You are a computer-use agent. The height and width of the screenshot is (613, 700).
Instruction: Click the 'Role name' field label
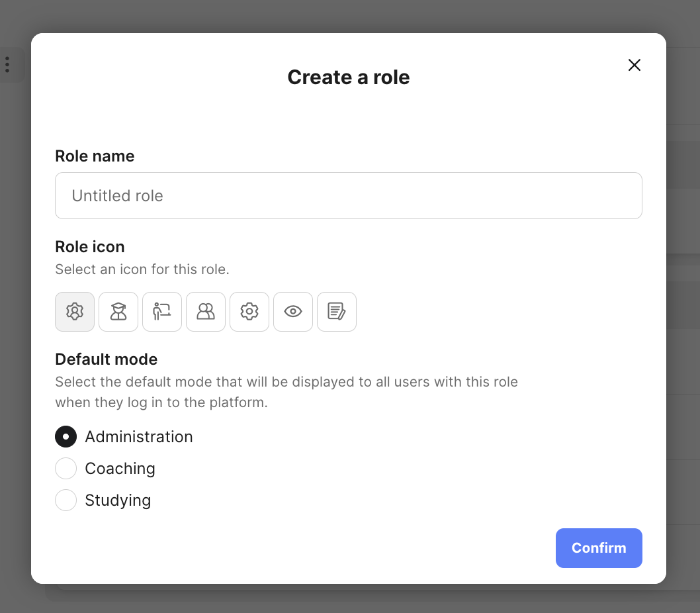coord(95,156)
